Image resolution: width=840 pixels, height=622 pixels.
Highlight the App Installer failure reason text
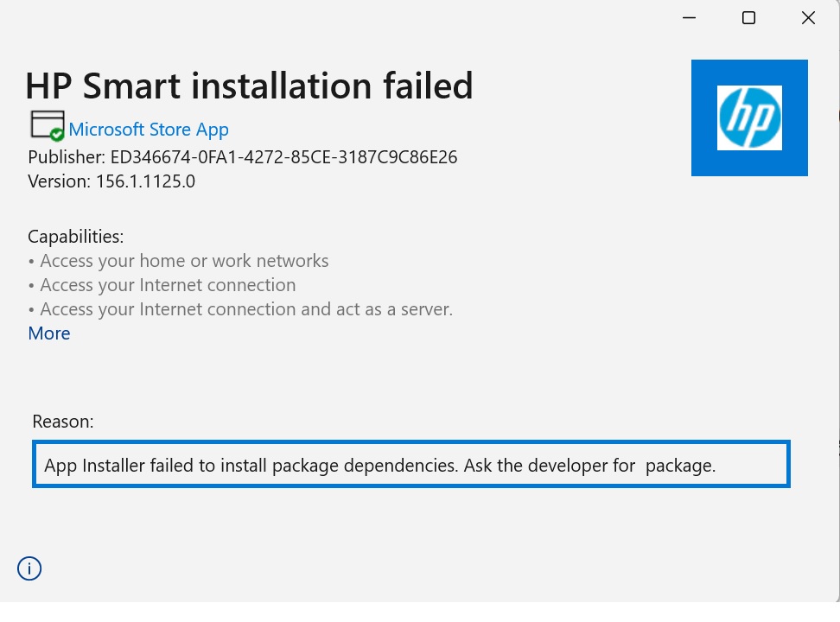(x=377, y=465)
